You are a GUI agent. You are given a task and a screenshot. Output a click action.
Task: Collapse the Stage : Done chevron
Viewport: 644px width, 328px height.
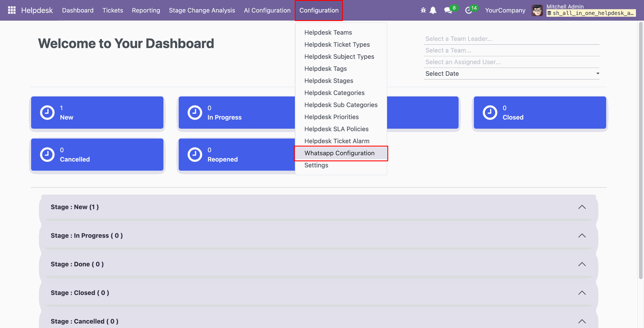[x=582, y=264]
